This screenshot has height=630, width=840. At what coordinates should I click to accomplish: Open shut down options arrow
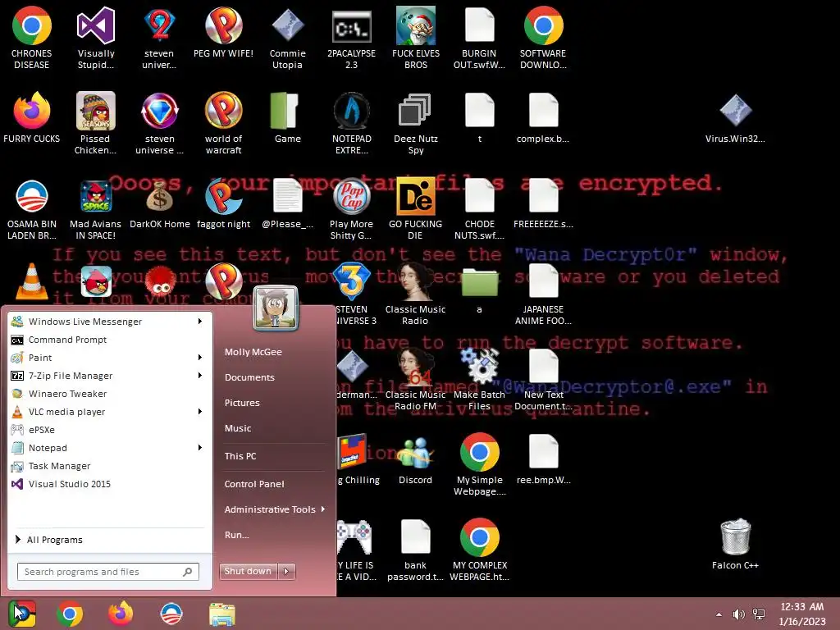coord(286,571)
